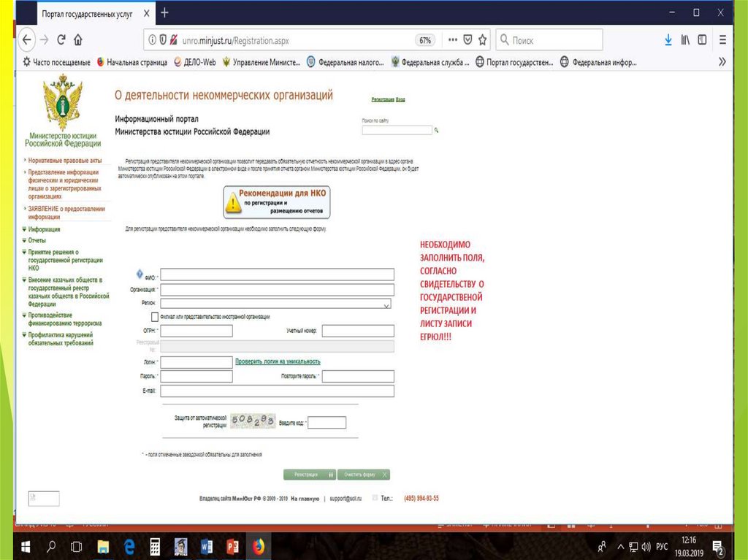This screenshot has height=560, width=748.
Task: Click the Организация input field
Action: pos(277,290)
